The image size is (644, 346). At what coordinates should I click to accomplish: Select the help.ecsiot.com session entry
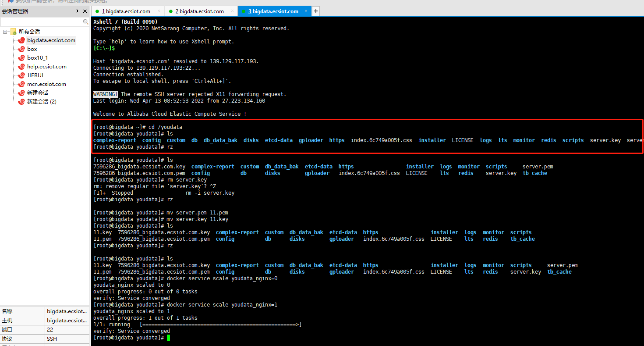[x=47, y=67]
